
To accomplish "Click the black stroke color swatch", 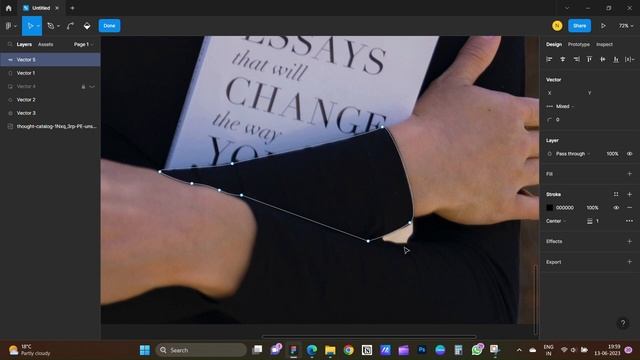I will (x=549, y=208).
